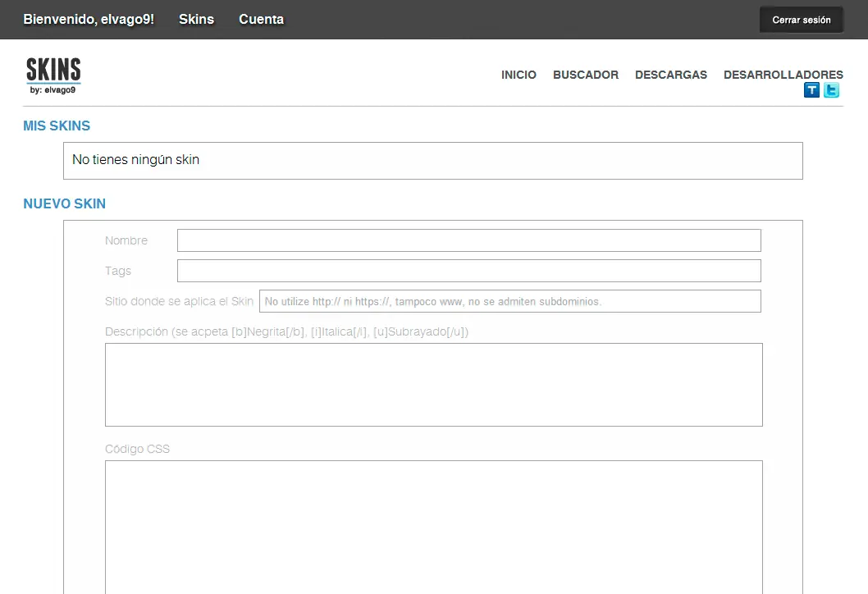Focus the site field with 'No utilize http://' placeholder

coord(509,301)
